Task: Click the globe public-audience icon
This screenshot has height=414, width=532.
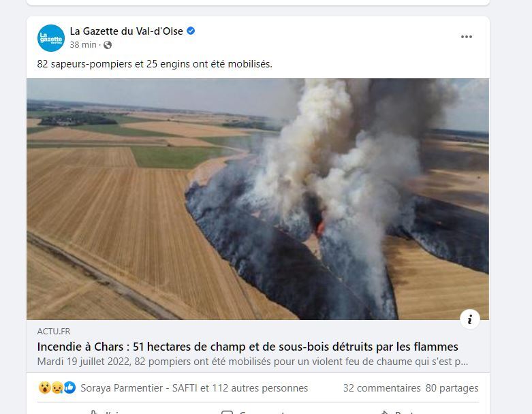Action: point(108,45)
